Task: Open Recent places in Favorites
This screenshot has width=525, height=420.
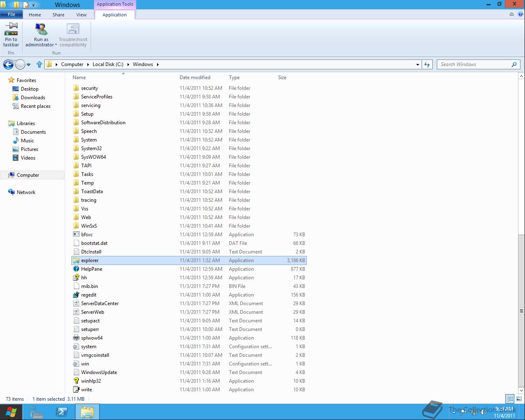Action: coord(36,106)
